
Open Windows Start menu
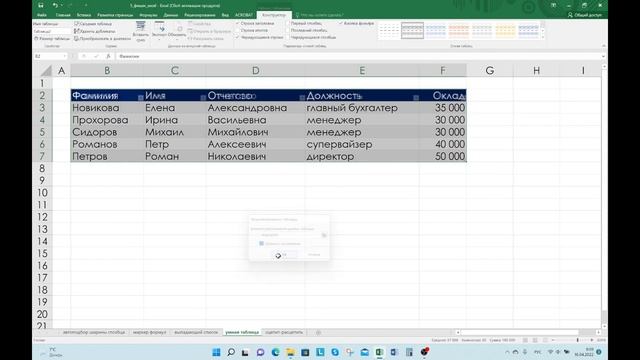click(216, 352)
